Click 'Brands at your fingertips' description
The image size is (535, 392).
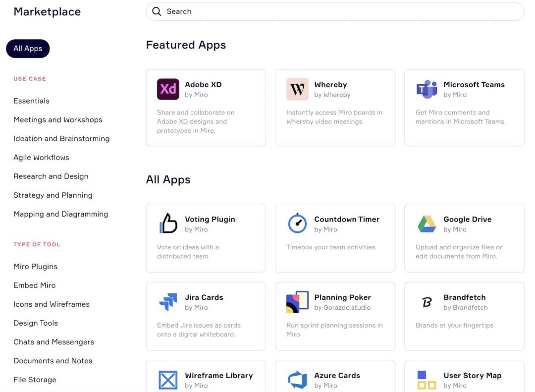(454, 326)
